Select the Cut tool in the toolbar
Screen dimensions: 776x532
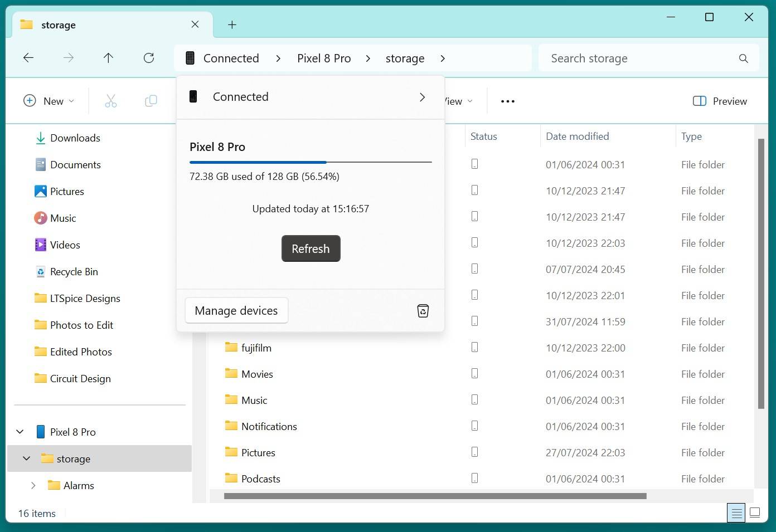coord(110,101)
